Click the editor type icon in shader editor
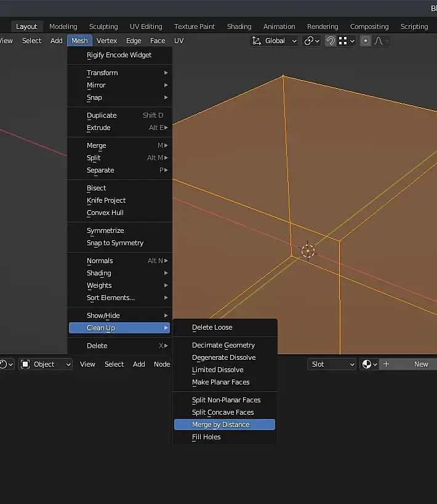The height and width of the screenshot is (504, 437). tap(5, 364)
